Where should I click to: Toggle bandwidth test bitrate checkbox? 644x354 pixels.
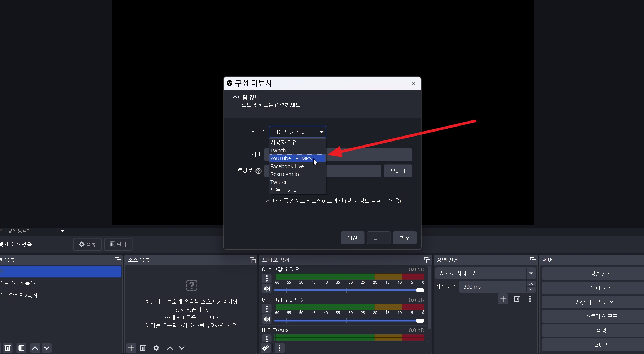pyautogui.click(x=267, y=201)
